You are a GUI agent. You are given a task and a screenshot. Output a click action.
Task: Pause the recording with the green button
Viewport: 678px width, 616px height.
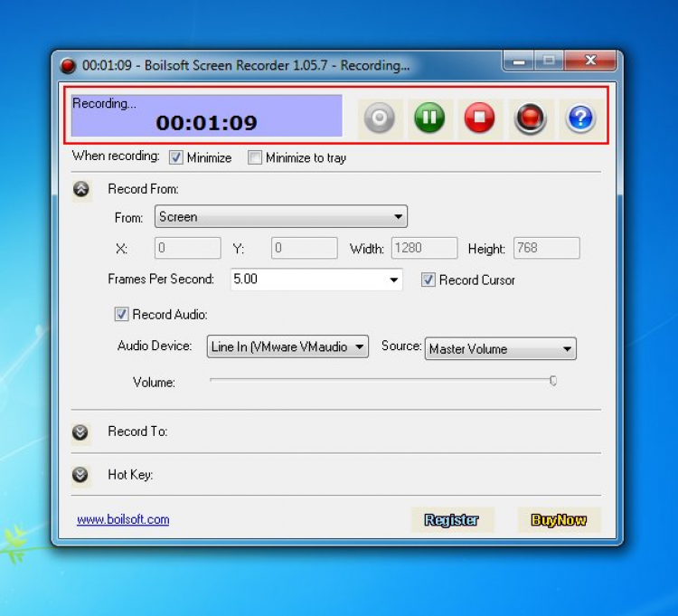tap(429, 118)
